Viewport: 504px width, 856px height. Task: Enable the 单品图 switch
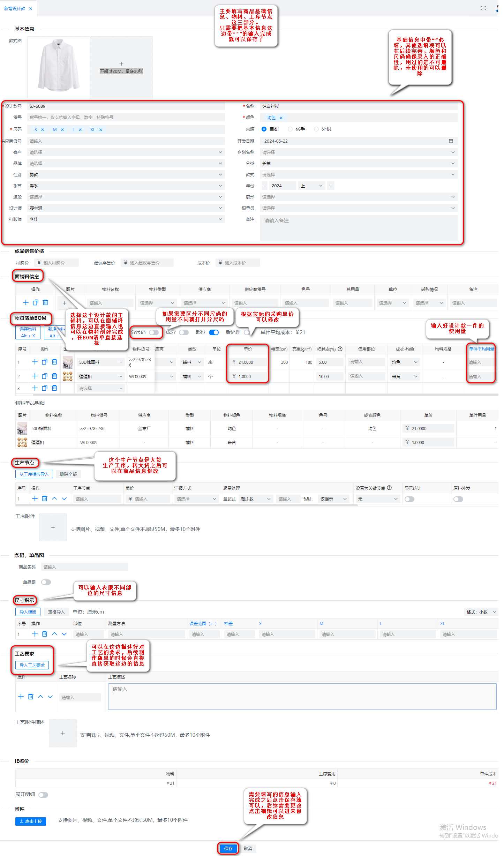point(46,582)
